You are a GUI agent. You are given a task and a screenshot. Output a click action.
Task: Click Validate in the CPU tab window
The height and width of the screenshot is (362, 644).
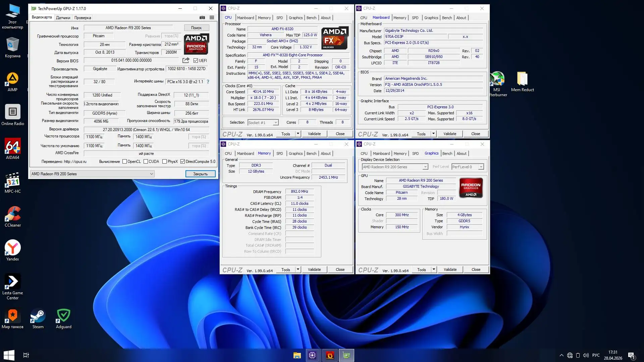click(x=314, y=134)
